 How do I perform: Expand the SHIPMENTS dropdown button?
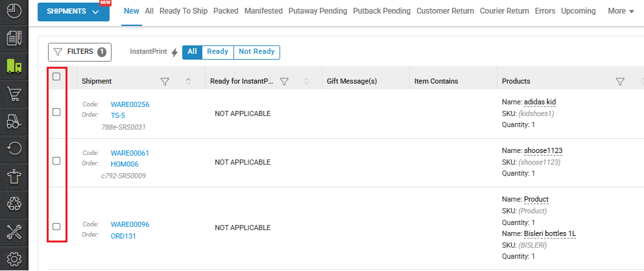pyautogui.click(x=73, y=12)
